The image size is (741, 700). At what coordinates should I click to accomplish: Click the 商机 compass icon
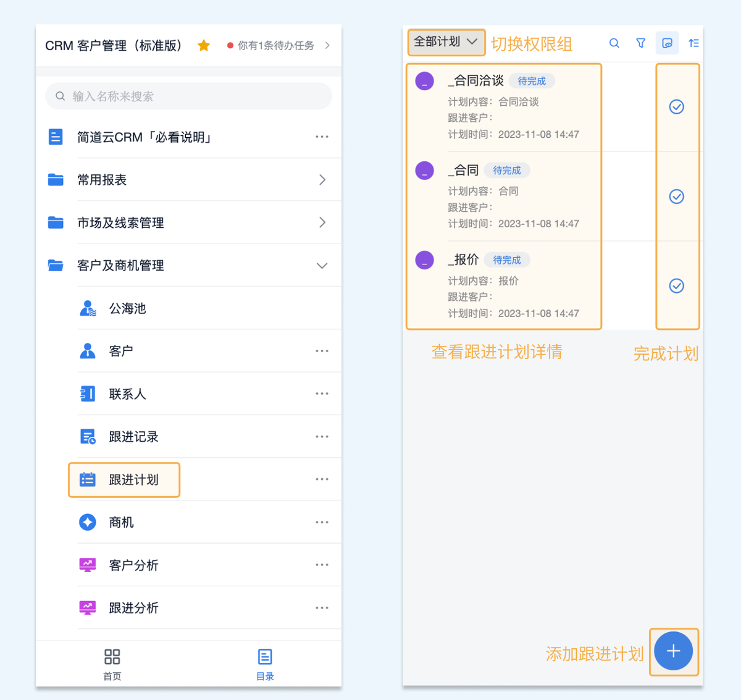tap(88, 522)
